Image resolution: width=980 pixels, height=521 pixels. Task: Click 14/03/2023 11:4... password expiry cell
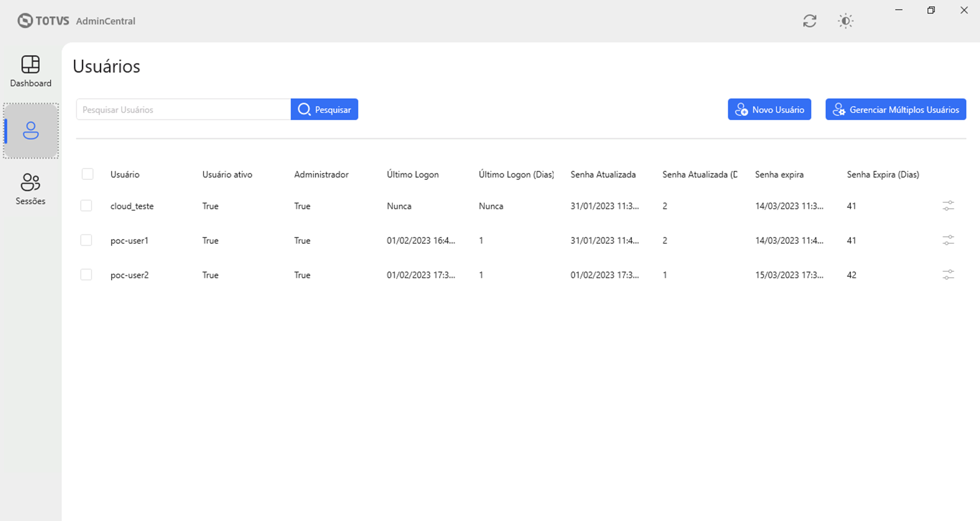coord(789,241)
